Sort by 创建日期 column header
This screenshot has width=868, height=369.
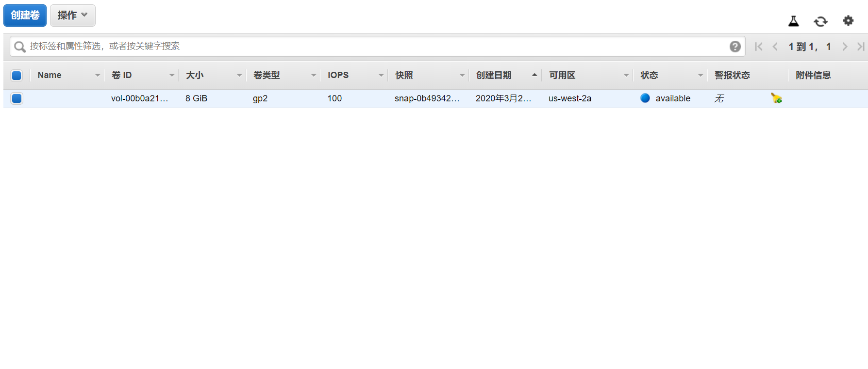tap(494, 75)
